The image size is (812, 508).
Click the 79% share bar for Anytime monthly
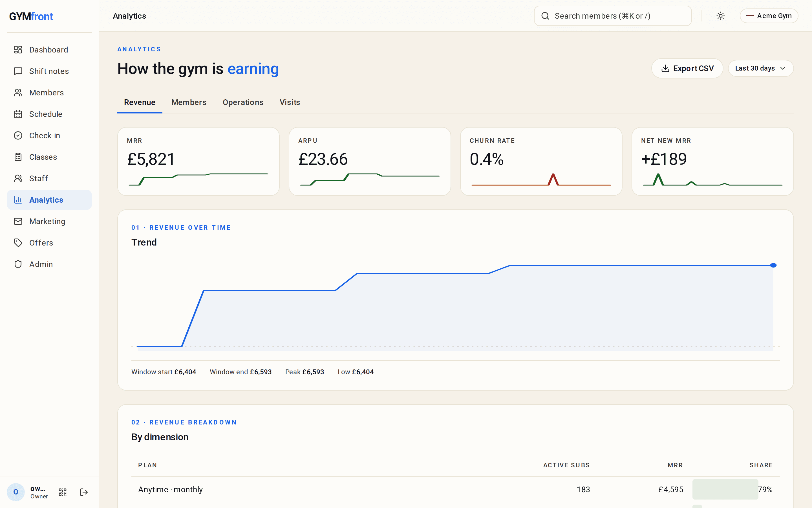[725, 490]
